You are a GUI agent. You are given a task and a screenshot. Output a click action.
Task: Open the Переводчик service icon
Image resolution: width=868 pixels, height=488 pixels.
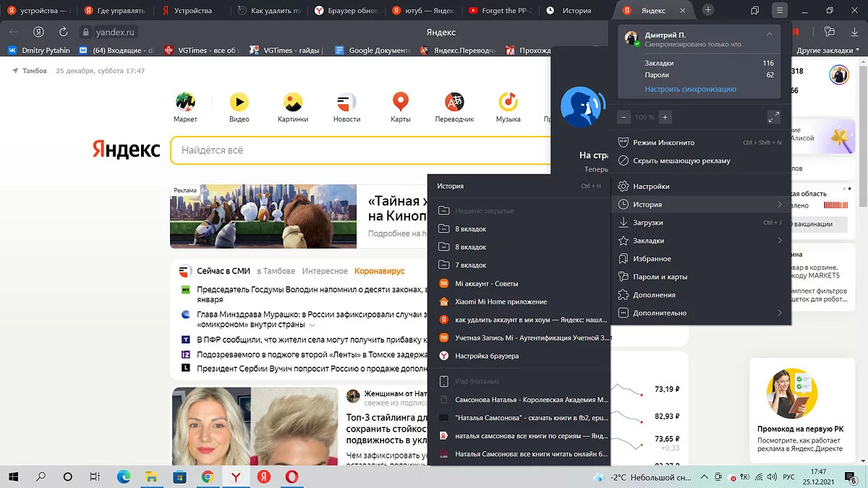pyautogui.click(x=454, y=103)
